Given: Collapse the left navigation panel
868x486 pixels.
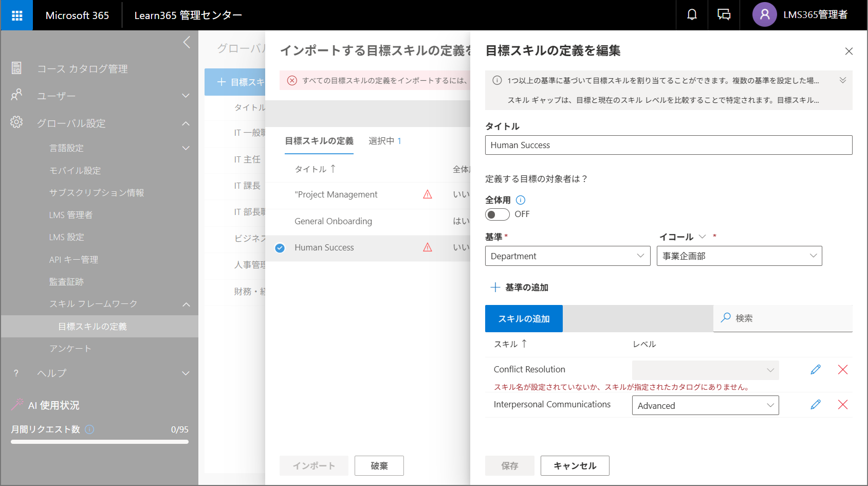Looking at the screenshot, I should click(x=187, y=42).
